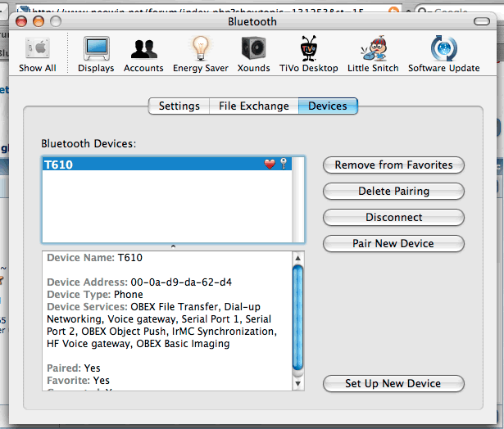Disconnect the selected Bluetooth device
The width and height of the screenshot is (504, 429).
(393, 217)
